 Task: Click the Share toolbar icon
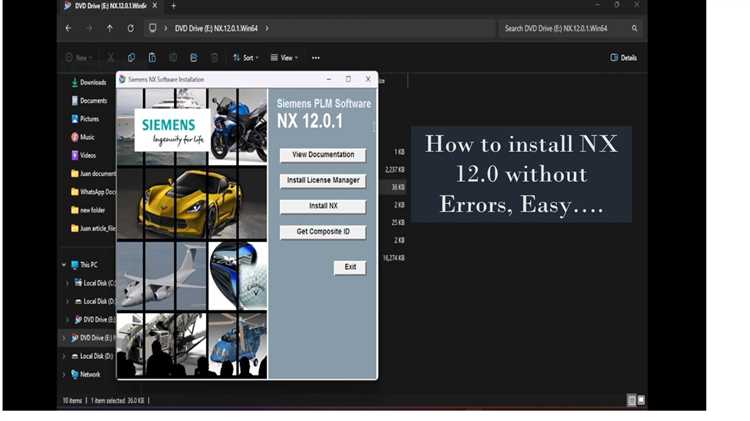click(194, 58)
